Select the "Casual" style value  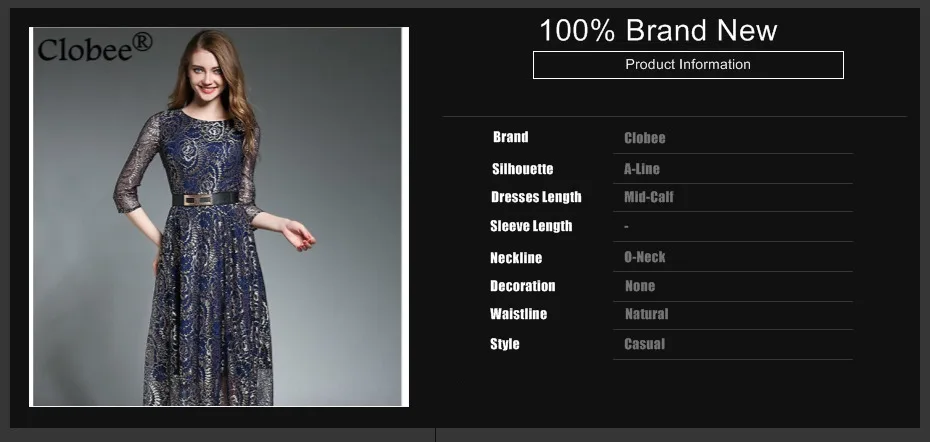(645, 344)
